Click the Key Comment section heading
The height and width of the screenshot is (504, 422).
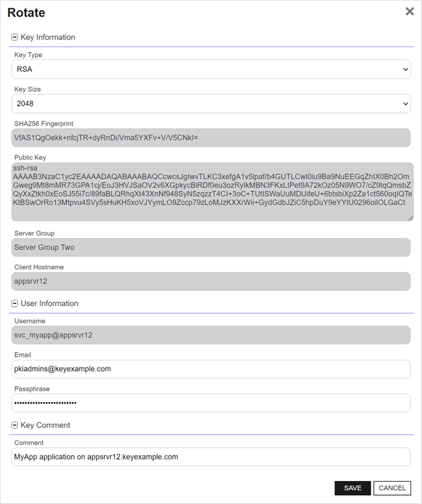45,426
